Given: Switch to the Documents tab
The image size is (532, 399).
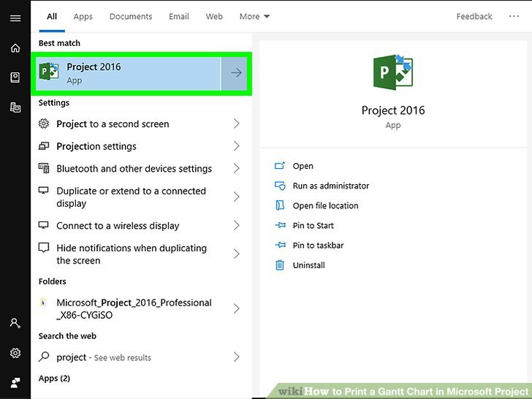Looking at the screenshot, I should 131,16.
